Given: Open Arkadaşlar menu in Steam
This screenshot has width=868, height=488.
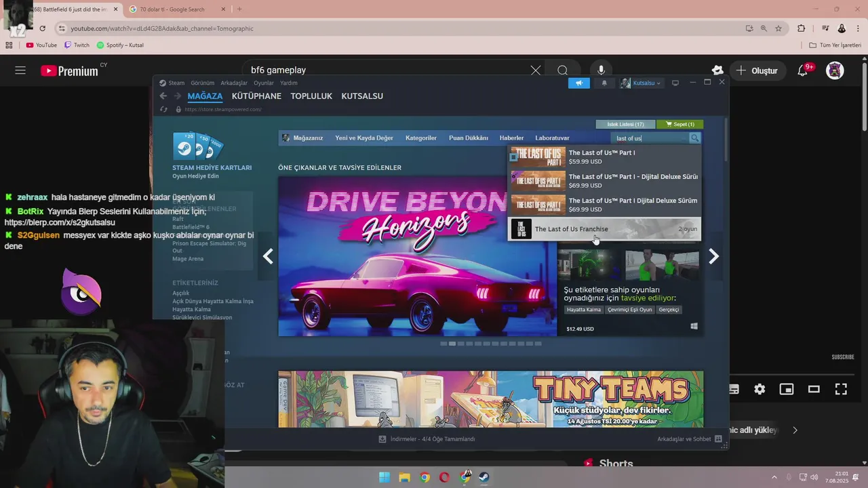Looking at the screenshot, I should (234, 83).
